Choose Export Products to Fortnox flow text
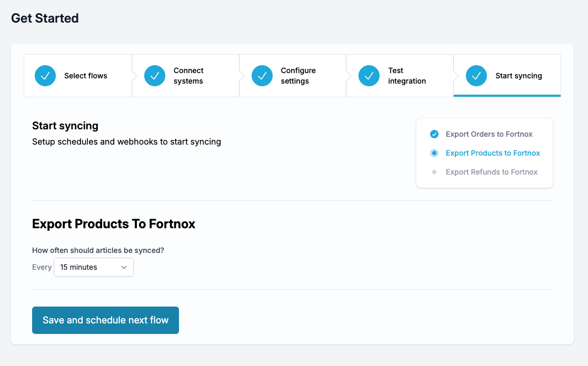 493,153
